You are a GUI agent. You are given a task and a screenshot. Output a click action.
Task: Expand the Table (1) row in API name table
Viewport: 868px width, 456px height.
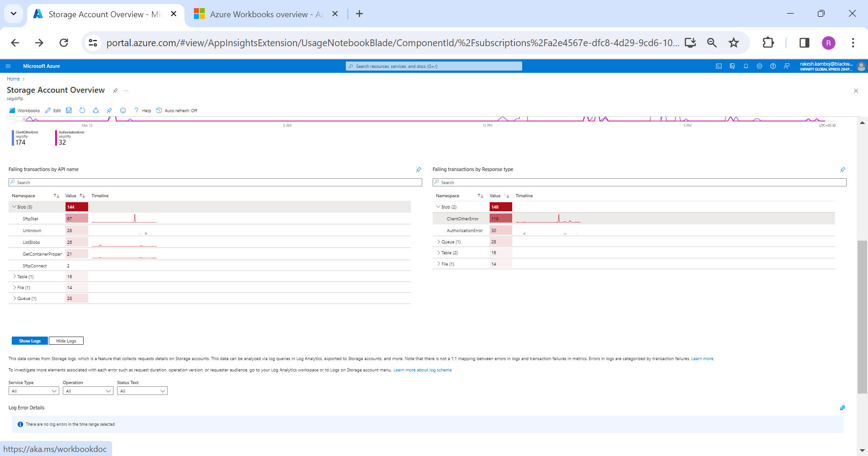point(14,276)
